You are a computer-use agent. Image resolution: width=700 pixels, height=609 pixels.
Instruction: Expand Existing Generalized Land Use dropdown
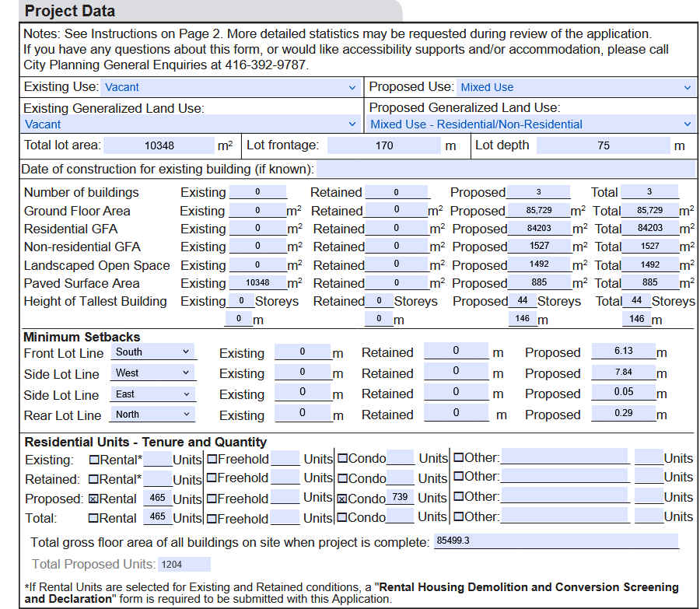click(x=191, y=124)
